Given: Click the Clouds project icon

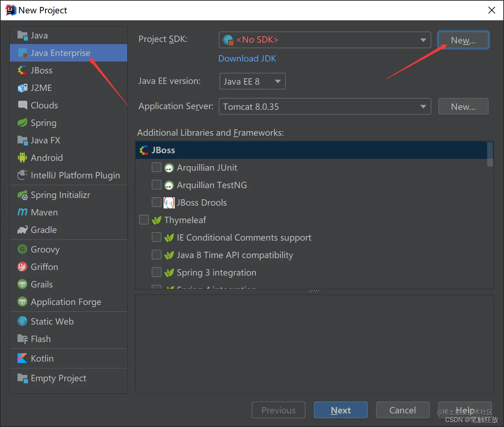Looking at the screenshot, I should point(22,105).
